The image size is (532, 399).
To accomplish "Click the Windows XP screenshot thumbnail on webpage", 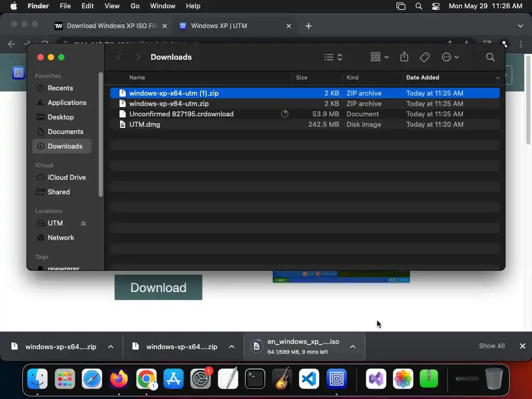I will [341, 276].
